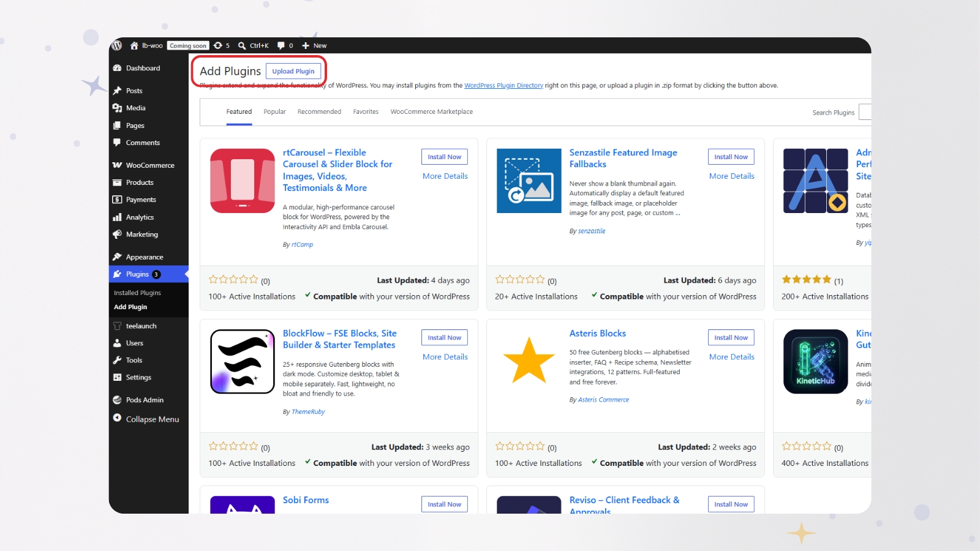Install the rtCarousel plugin now

click(x=445, y=157)
